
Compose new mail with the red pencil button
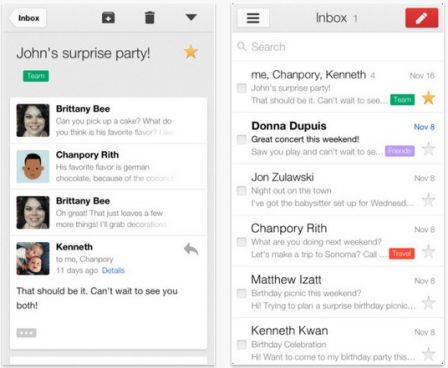pyautogui.click(x=422, y=18)
